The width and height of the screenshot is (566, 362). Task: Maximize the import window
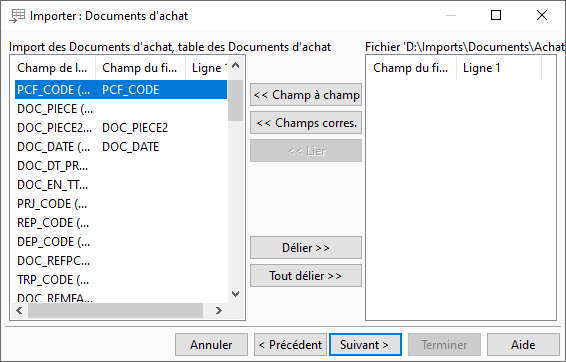coord(496,16)
